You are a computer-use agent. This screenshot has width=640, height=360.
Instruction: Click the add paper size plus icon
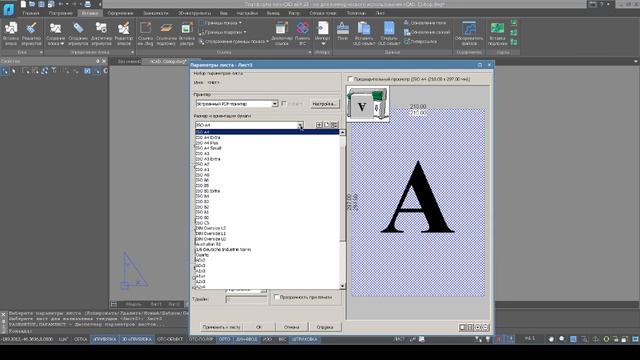(x=319, y=124)
